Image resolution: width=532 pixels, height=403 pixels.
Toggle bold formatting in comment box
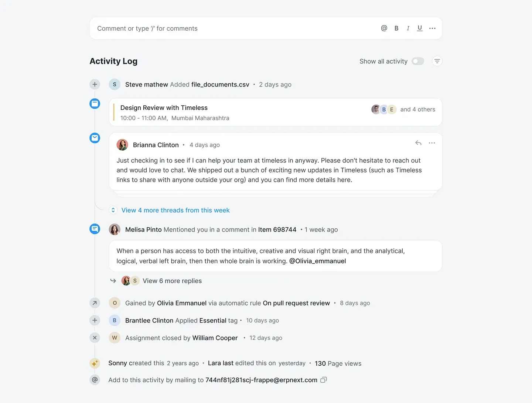click(396, 28)
